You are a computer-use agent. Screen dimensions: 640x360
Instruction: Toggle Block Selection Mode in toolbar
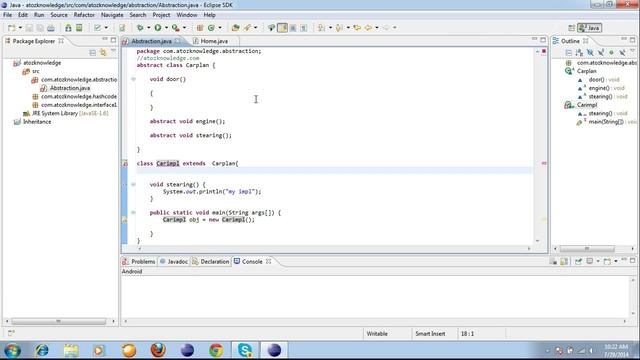coord(293,28)
